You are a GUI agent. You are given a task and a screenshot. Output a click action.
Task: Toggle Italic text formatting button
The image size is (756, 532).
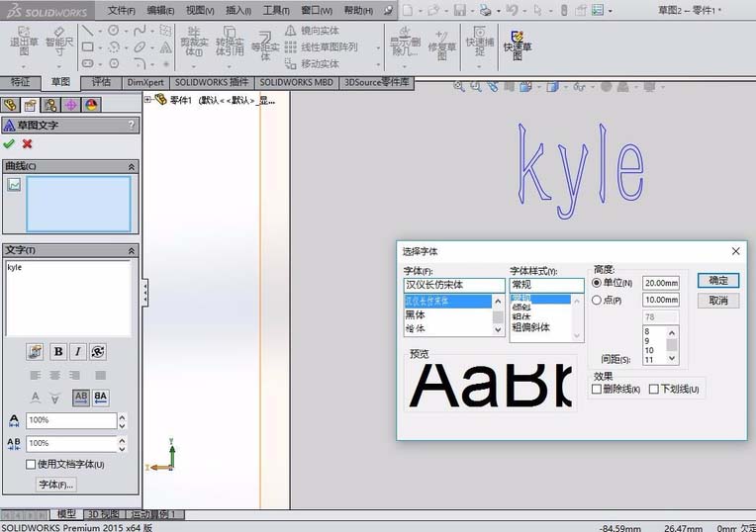tap(77, 352)
